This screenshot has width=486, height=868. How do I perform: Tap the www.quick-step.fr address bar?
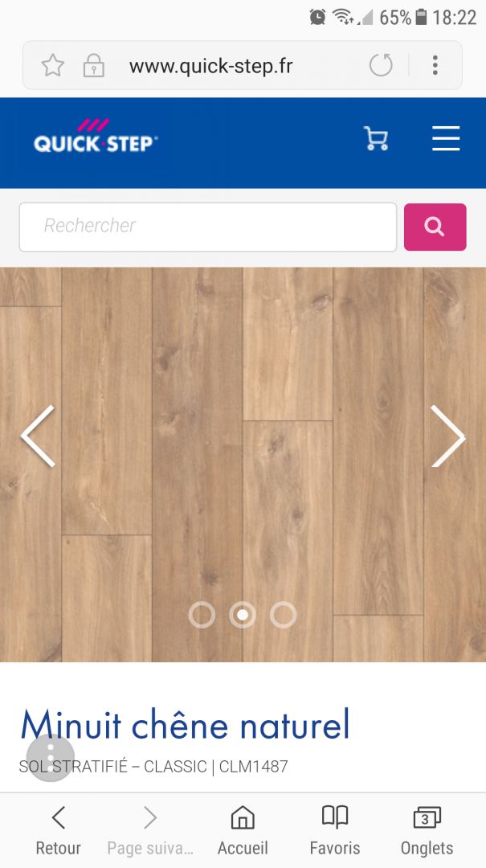pos(211,66)
